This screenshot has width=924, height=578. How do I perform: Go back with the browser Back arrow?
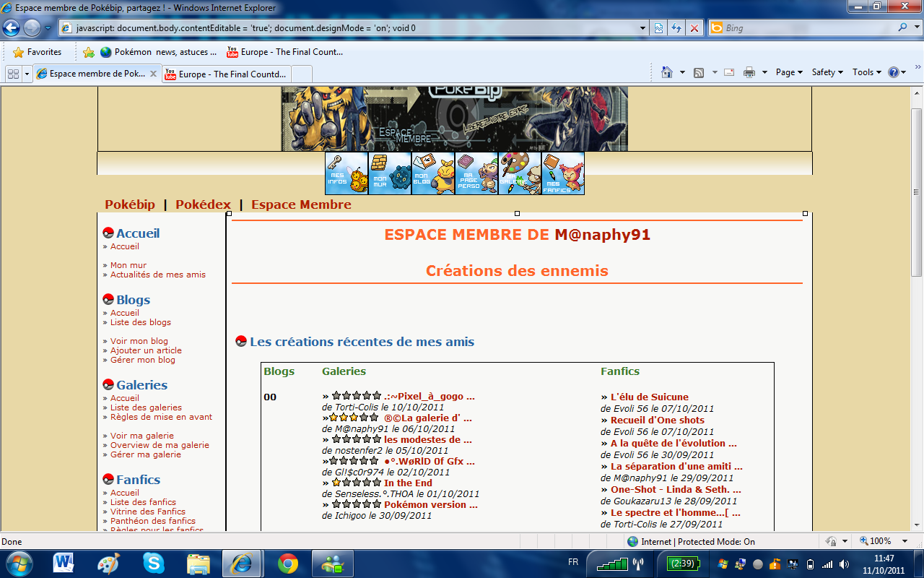click(12, 28)
